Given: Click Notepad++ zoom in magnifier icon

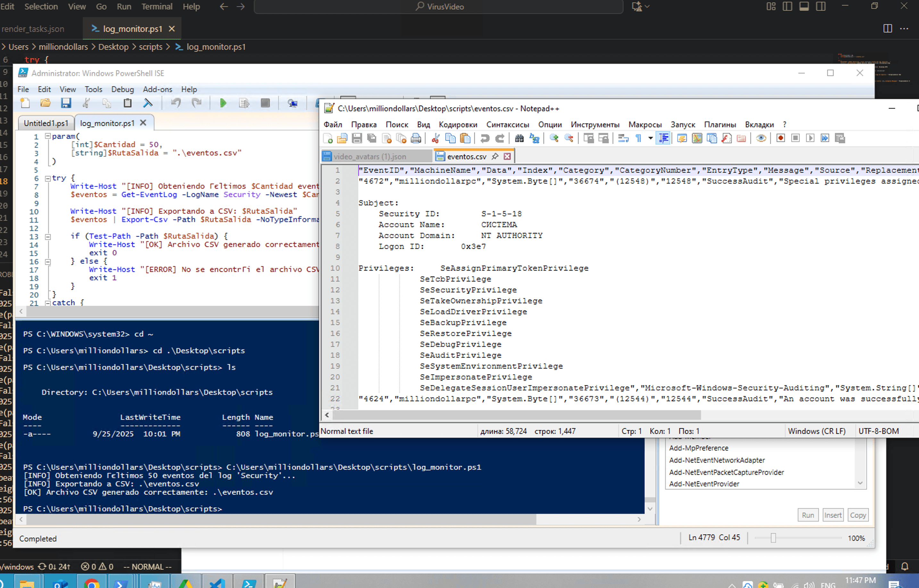Looking at the screenshot, I should (554, 138).
